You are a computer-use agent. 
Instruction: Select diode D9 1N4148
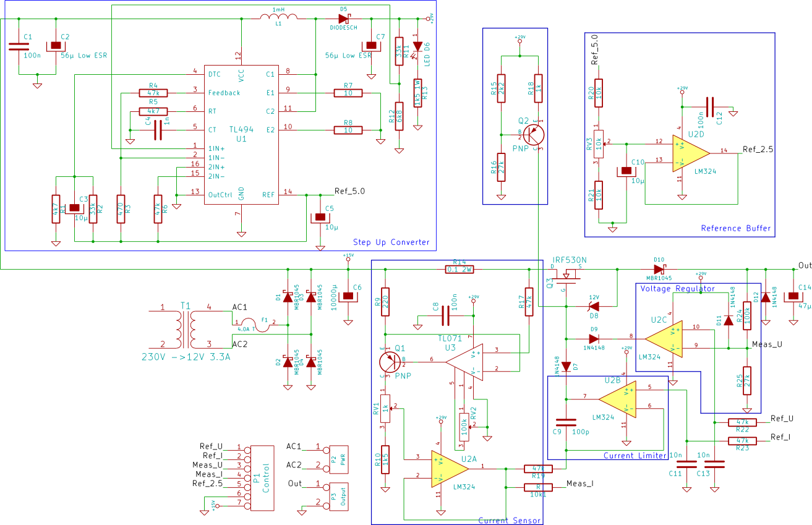click(594, 338)
